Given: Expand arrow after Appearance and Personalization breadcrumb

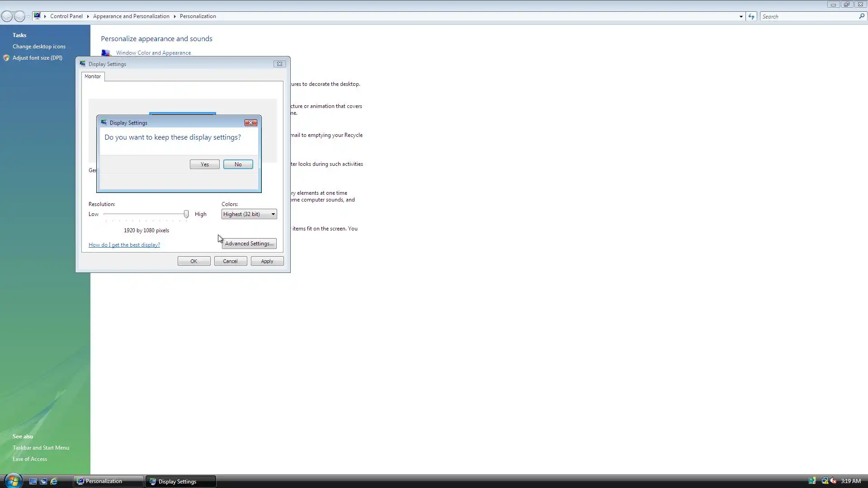Looking at the screenshot, I should click(x=175, y=16).
